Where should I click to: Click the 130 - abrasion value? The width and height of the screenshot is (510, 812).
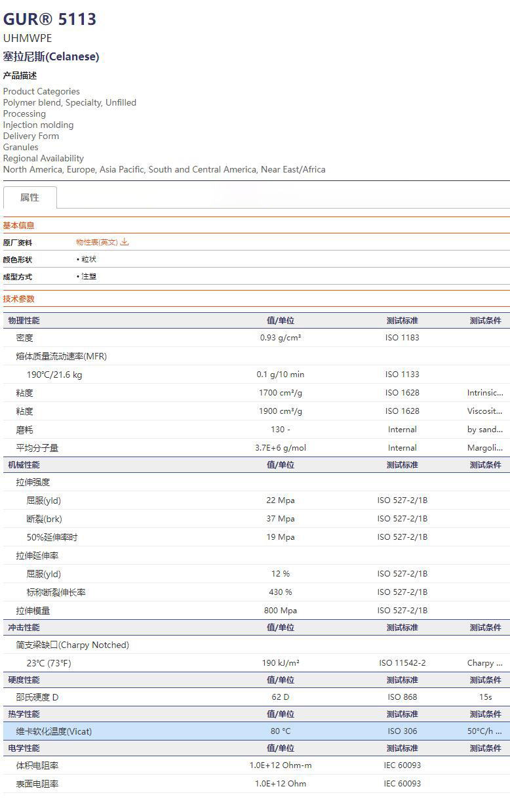click(x=281, y=430)
